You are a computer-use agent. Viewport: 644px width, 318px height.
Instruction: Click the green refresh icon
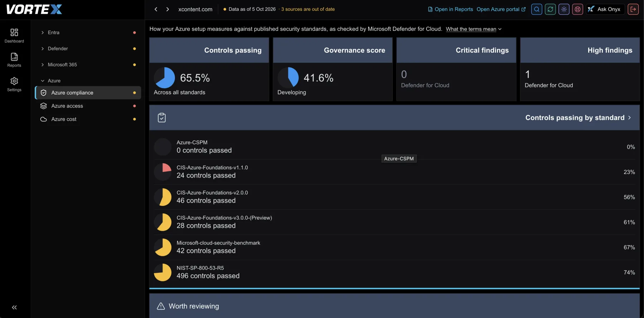tap(550, 9)
